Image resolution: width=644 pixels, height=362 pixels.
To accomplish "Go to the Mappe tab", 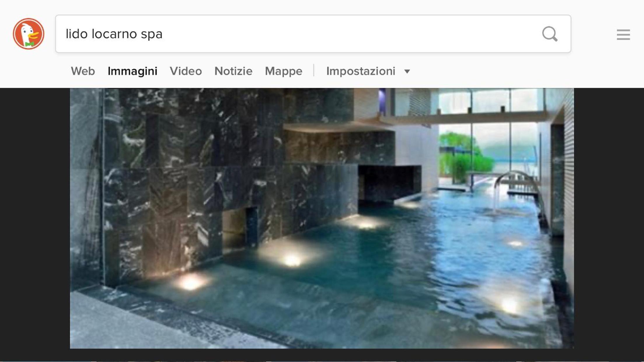I will click(x=284, y=71).
